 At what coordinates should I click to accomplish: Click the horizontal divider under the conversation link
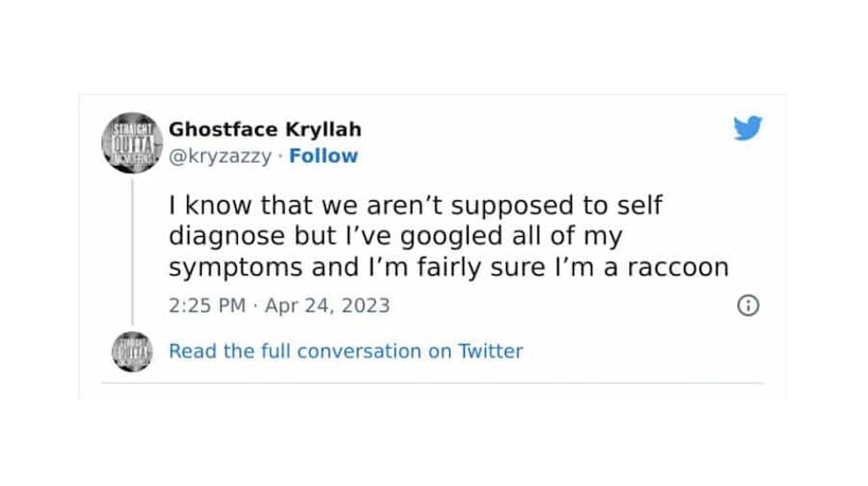pos(432,383)
